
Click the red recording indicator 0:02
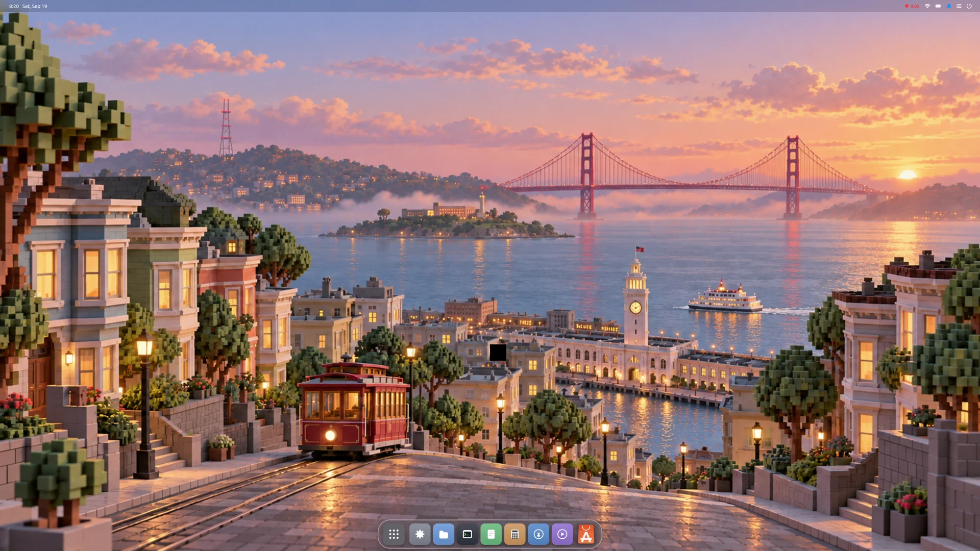(912, 6)
